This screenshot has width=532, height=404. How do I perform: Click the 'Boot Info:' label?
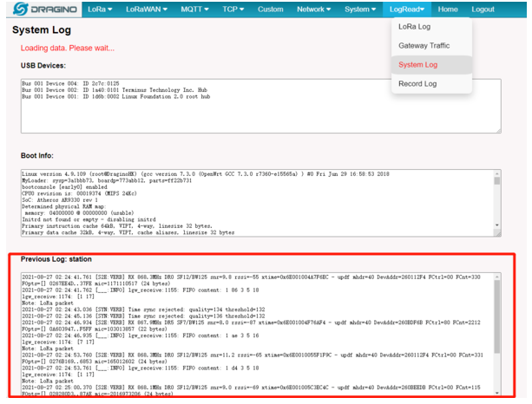37,155
